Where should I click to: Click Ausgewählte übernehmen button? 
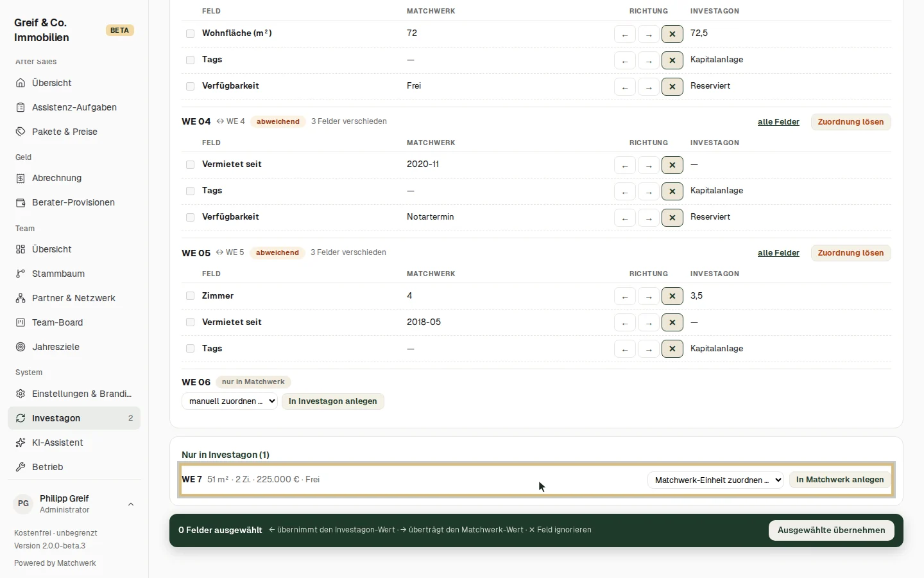pyautogui.click(x=832, y=530)
